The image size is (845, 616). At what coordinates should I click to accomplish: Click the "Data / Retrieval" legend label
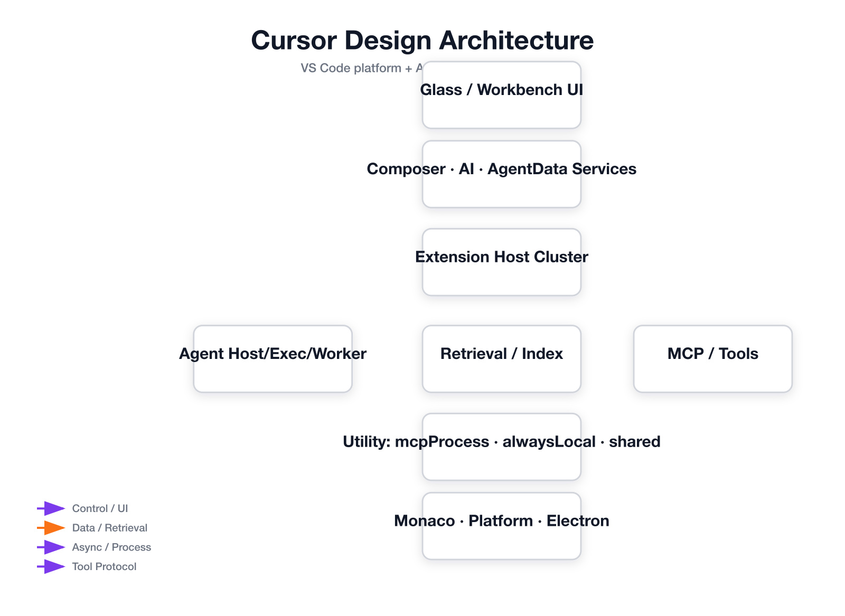(x=110, y=528)
